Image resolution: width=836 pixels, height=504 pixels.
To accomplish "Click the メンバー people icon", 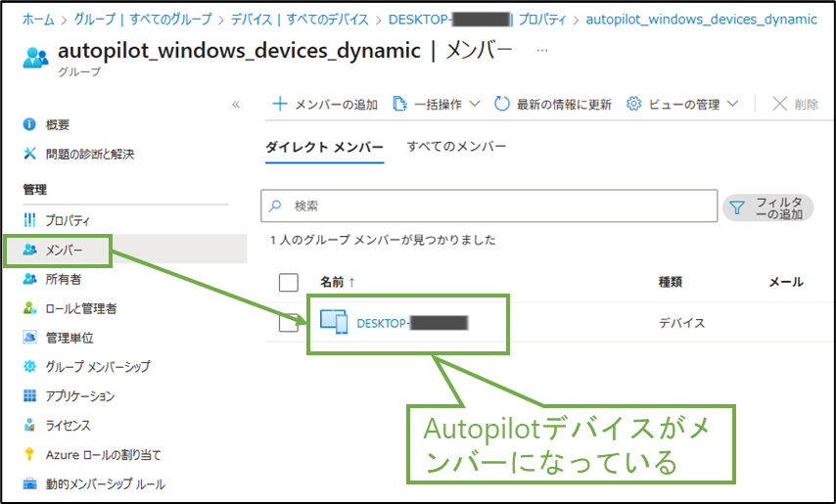I will (29, 249).
